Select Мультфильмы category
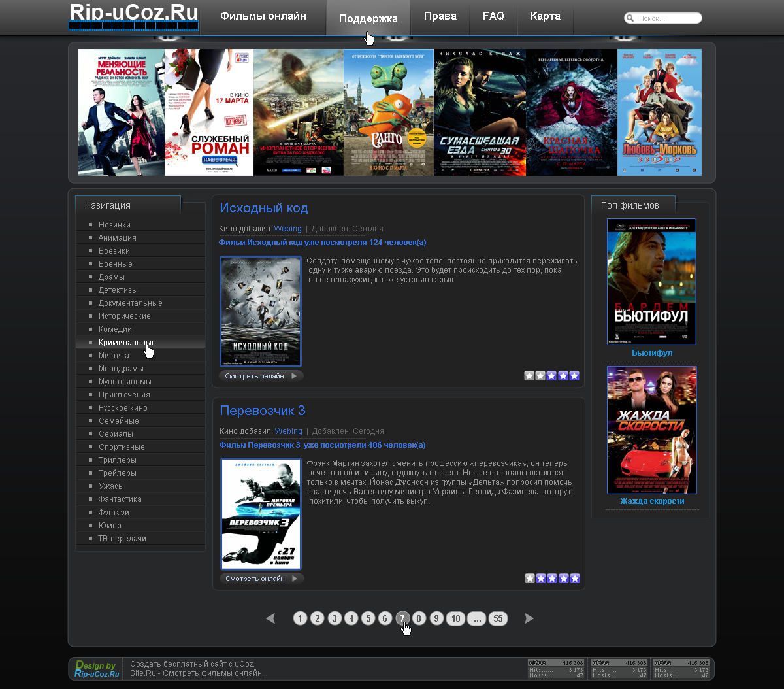This screenshot has width=784, height=689. [140, 382]
